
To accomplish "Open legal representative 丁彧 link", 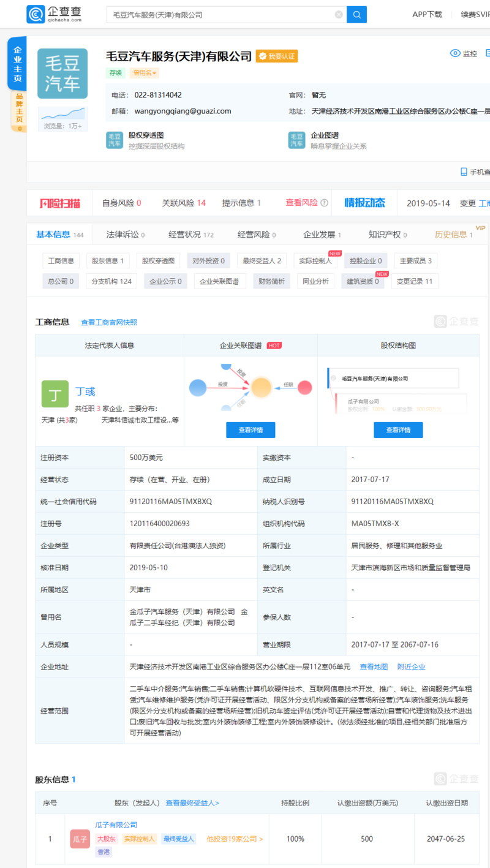I will 85,391.
